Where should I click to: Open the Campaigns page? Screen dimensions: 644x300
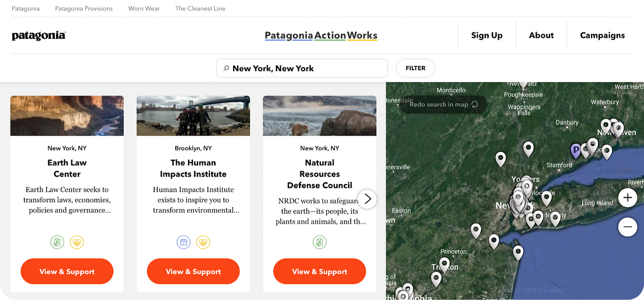pos(602,35)
